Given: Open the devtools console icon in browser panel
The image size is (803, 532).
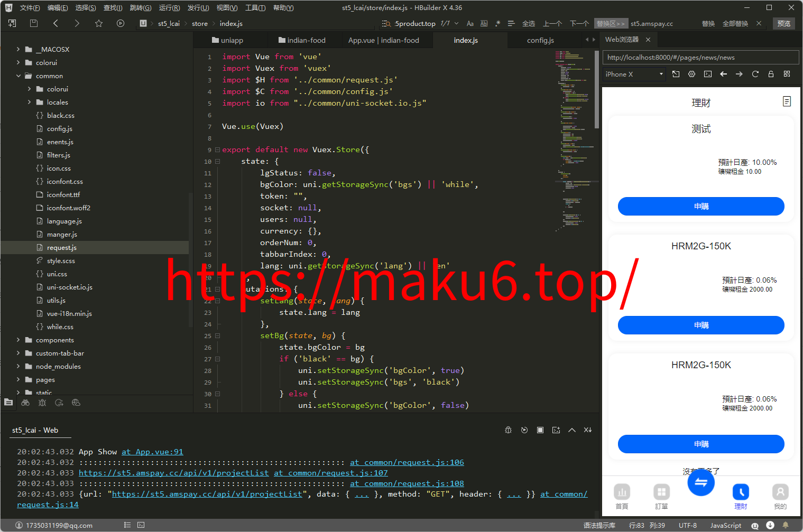Looking at the screenshot, I should pyautogui.click(x=708, y=74).
